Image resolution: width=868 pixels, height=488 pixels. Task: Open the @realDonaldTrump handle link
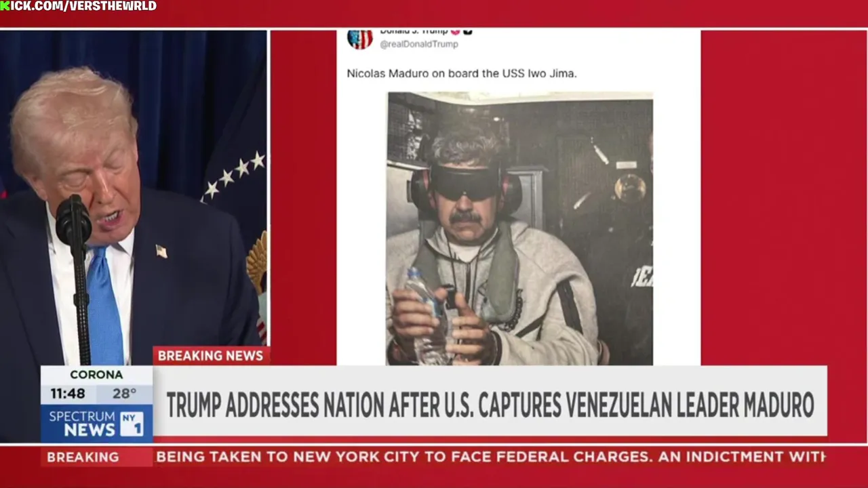click(418, 44)
